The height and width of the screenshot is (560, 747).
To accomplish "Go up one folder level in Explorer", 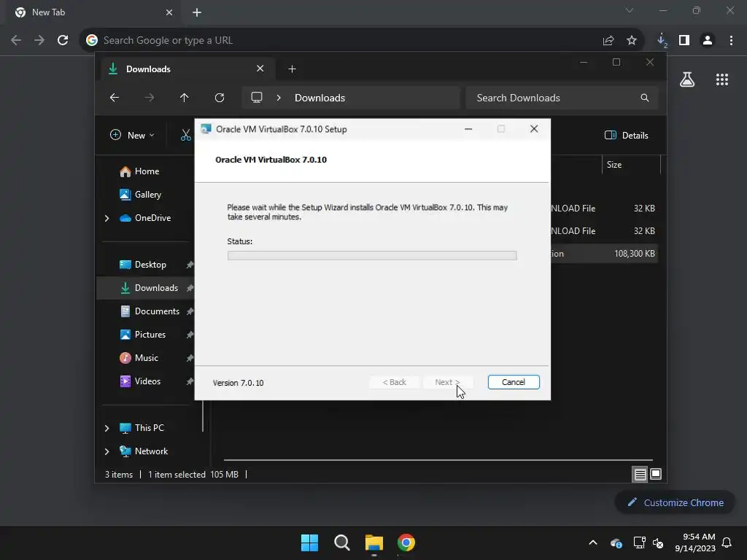I will pyautogui.click(x=185, y=98).
